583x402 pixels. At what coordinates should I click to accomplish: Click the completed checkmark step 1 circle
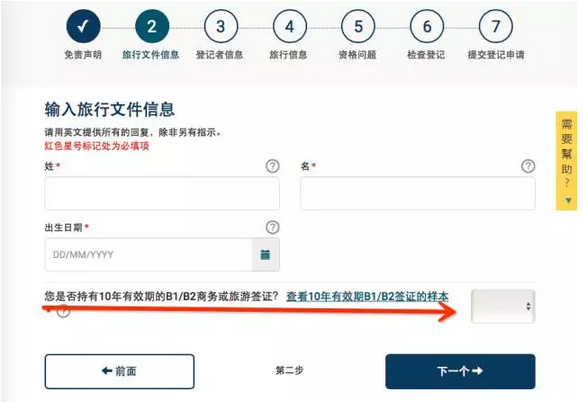[83, 26]
